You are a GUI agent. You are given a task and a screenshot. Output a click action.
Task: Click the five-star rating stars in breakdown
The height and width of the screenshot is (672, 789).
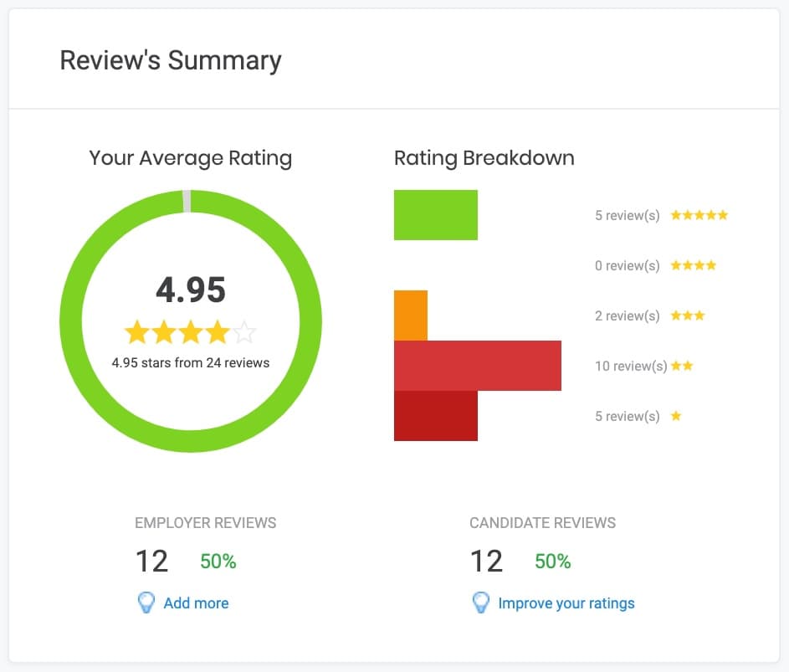pos(699,215)
